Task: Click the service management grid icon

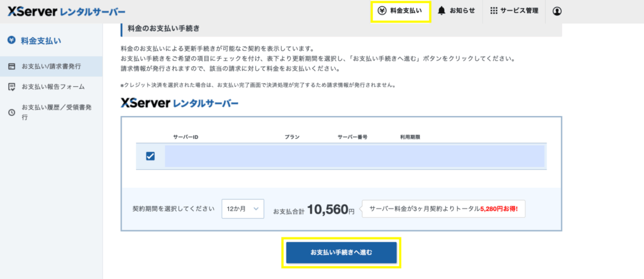Action: coord(494,11)
